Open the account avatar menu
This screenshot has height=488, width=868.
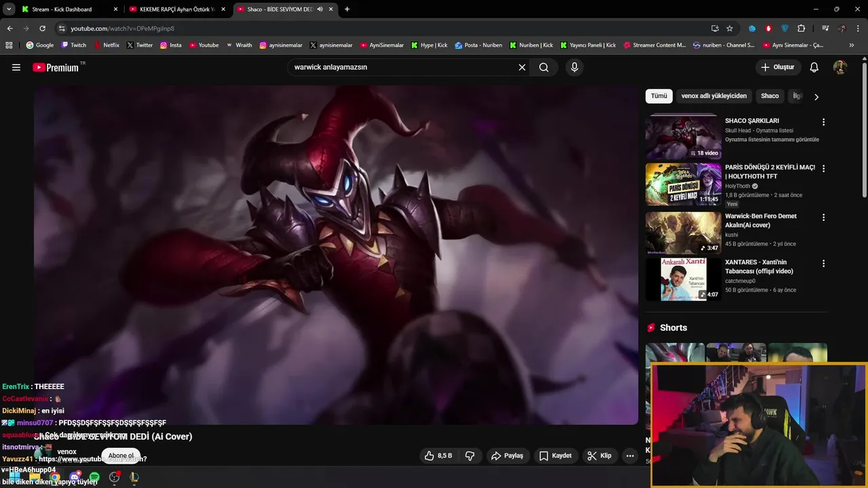(840, 67)
